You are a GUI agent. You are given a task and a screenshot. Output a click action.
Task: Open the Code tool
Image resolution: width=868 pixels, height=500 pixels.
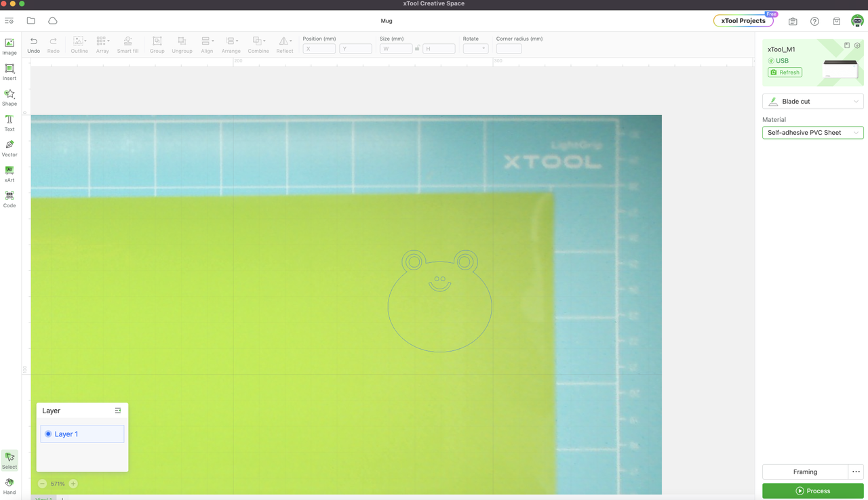coord(9,199)
